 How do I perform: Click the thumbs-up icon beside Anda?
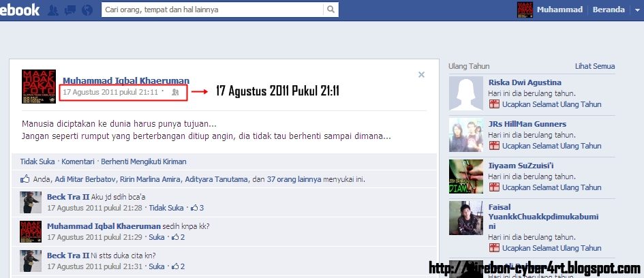click(25, 179)
